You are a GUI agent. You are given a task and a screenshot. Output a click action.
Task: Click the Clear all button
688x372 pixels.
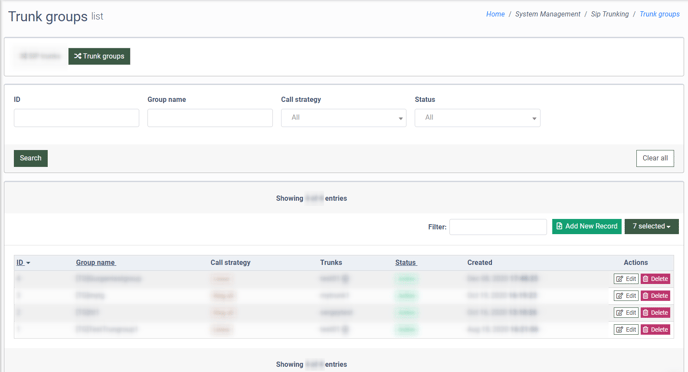655,158
